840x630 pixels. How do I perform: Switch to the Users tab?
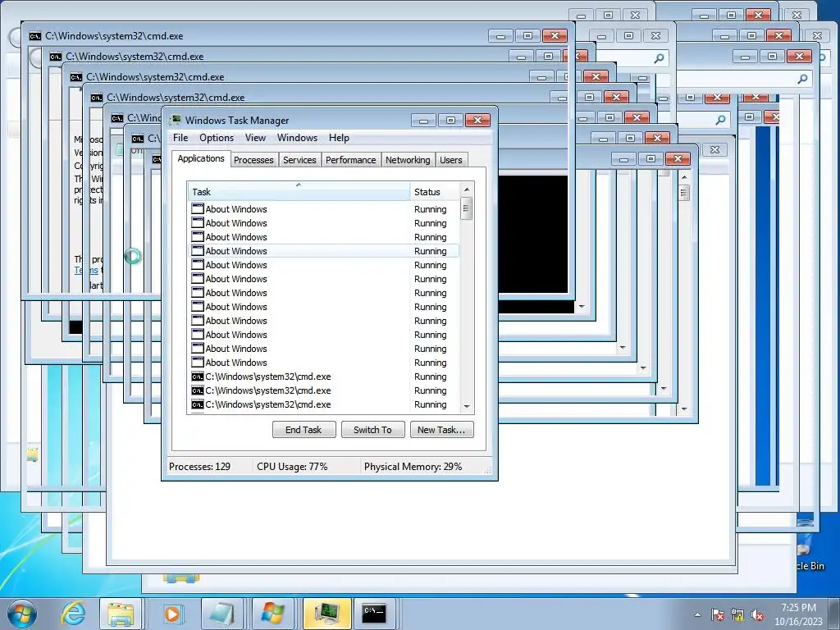(x=451, y=160)
